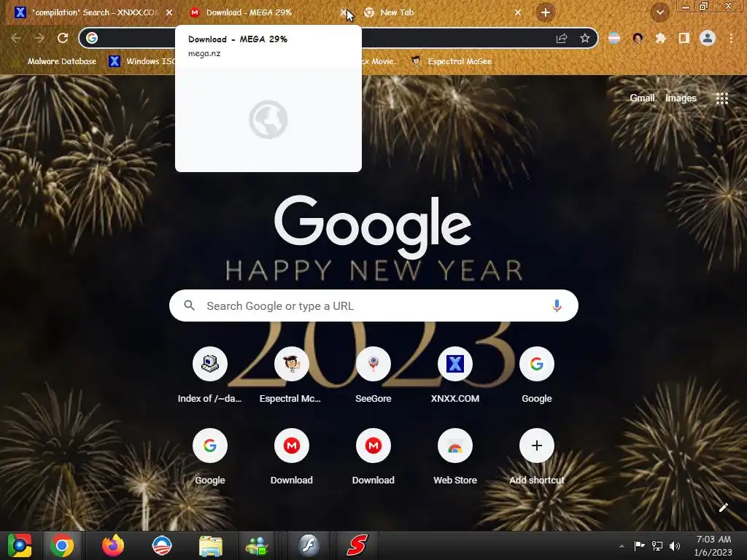Open the Web Store shortcut
This screenshot has height=560, width=747.
tap(455, 457)
